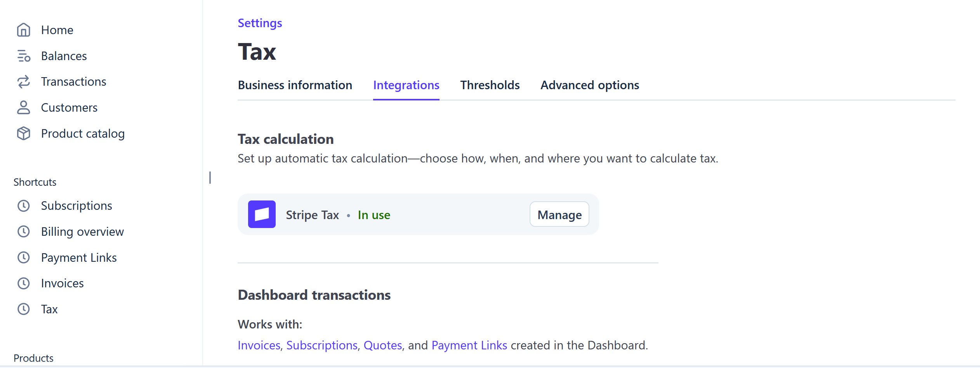Click the Payment Links link in Works with text
This screenshot has height=368, width=980.
[x=469, y=345]
